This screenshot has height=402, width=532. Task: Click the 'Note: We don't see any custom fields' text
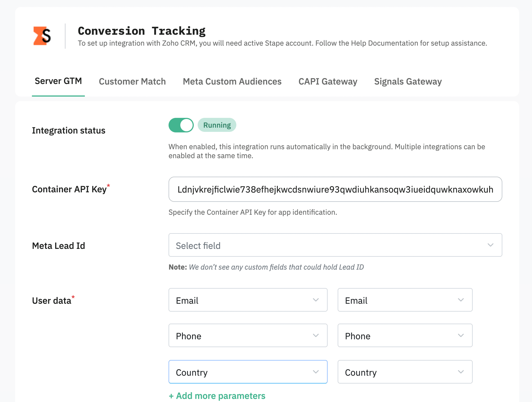pyautogui.click(x=266, y=267)
